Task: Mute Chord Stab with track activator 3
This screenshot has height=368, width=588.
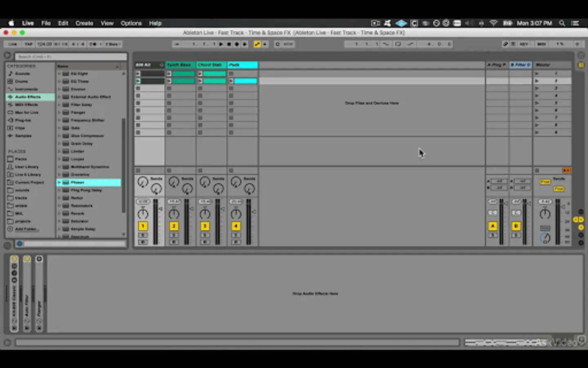Action: 205,226
